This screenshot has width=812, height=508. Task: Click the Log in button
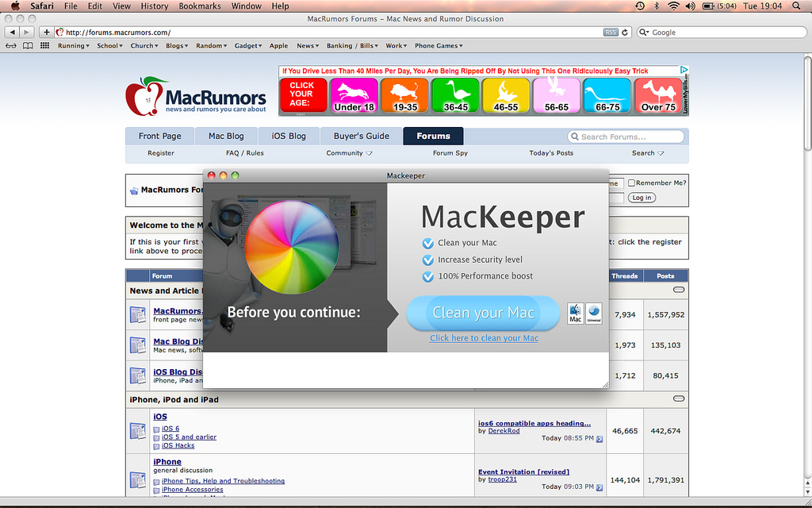pyautogui.click(x=642, y=198)
